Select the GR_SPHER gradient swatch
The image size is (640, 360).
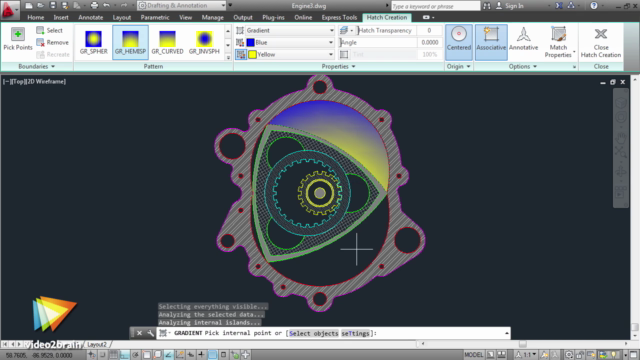coord(93,42)
